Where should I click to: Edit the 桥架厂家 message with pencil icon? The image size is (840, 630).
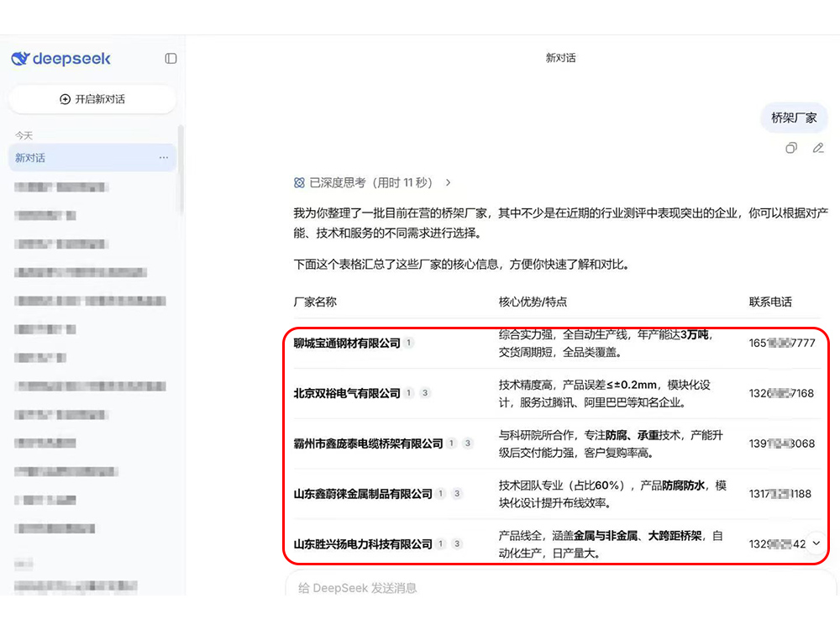(818, 149)
